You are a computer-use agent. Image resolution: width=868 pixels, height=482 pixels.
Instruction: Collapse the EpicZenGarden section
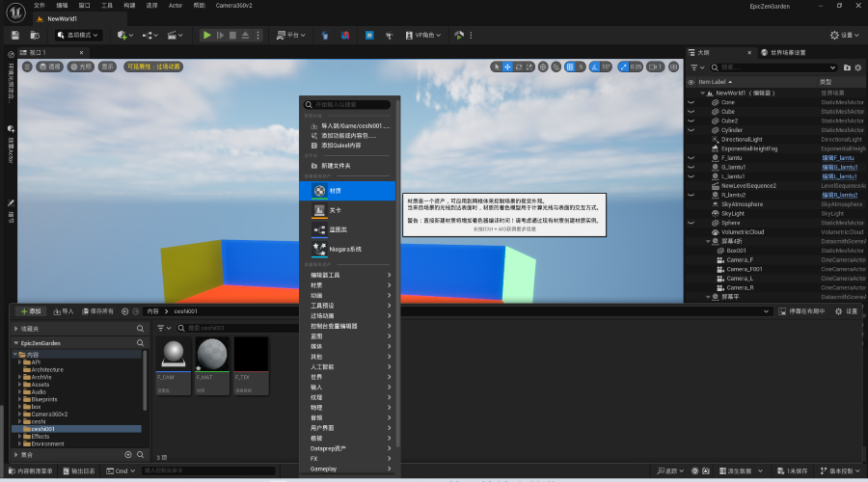click(x=16, y=343)
